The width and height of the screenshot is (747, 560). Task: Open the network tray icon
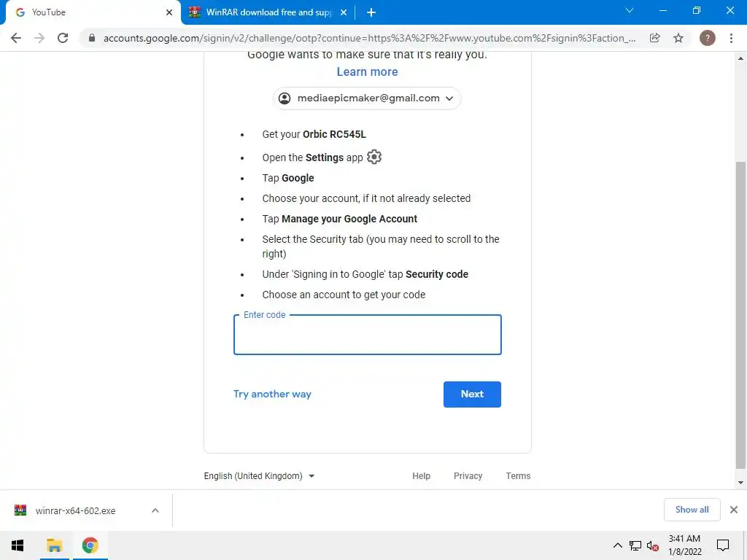pyautogui.click(x=635, y=545)
